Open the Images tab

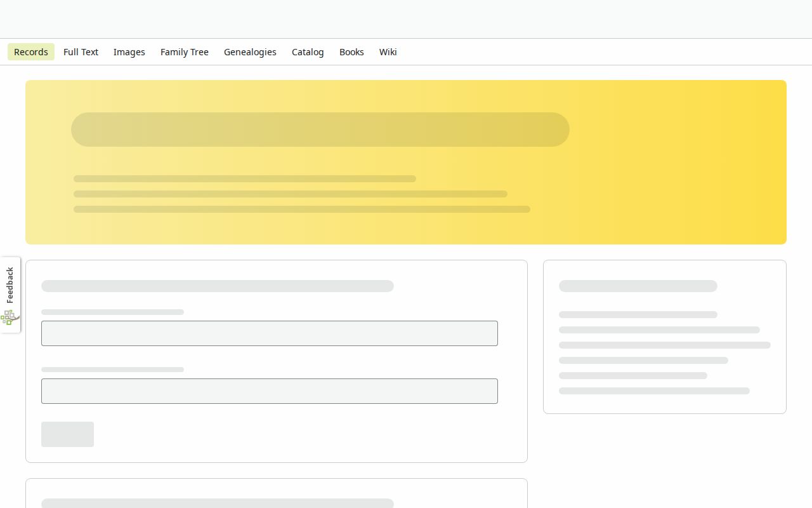click(x=129, y=52)
